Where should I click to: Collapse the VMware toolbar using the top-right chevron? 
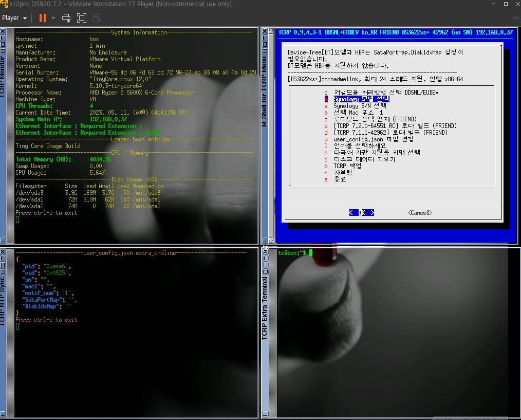coord(516,18)
